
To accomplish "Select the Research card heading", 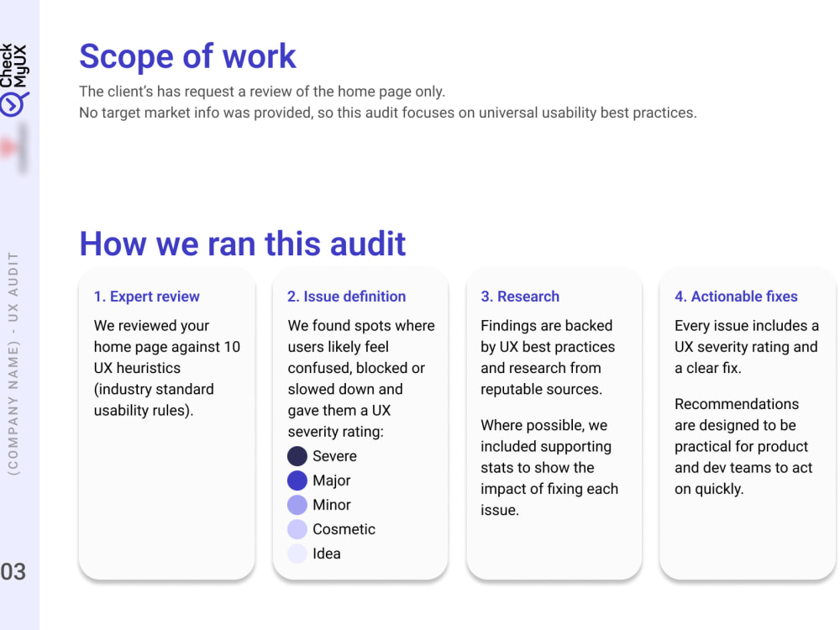I will pos(520,297).
